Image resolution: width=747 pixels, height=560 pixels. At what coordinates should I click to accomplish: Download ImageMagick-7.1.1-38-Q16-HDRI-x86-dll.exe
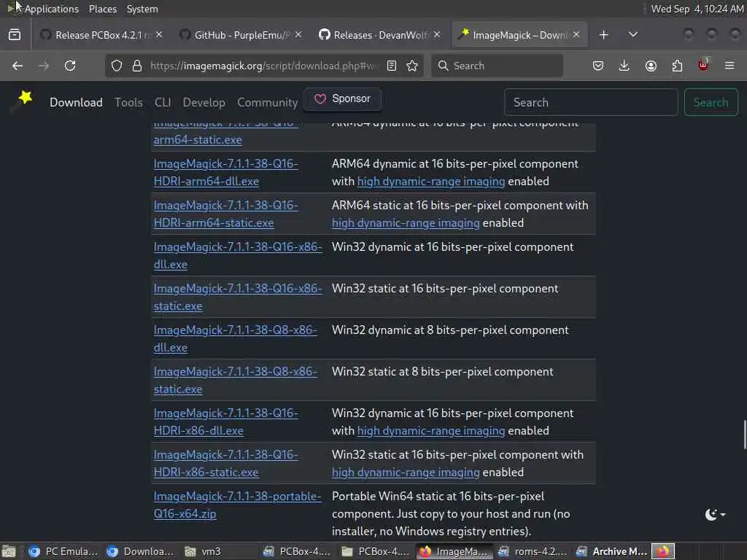[225, 421]
